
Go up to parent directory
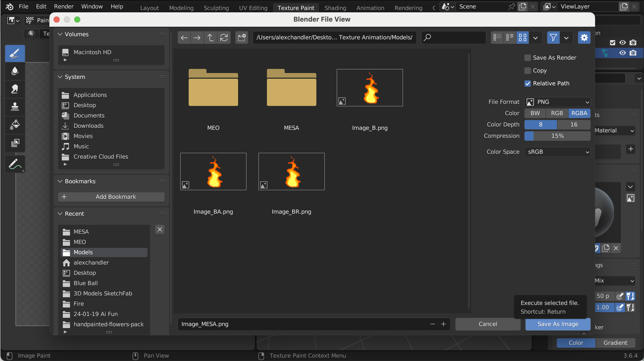click(211, 38)
